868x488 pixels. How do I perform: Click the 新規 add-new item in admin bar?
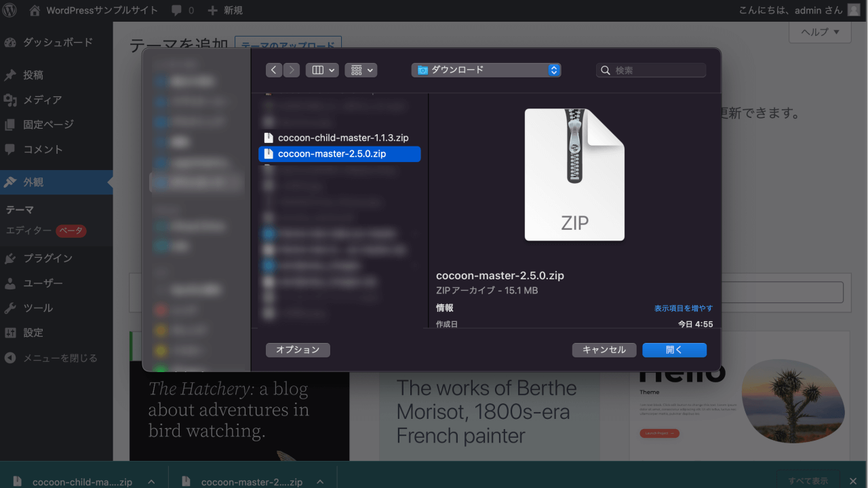[x=225, y=10]
